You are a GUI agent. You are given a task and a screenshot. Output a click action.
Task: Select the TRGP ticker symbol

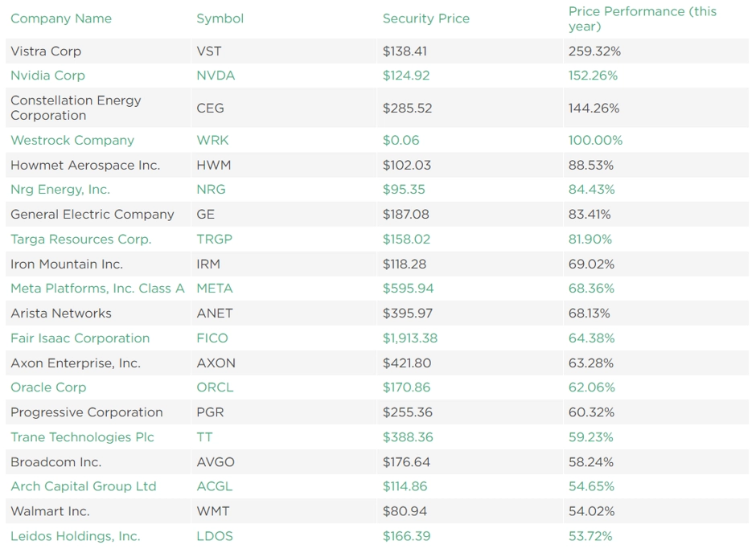(214, 239)
